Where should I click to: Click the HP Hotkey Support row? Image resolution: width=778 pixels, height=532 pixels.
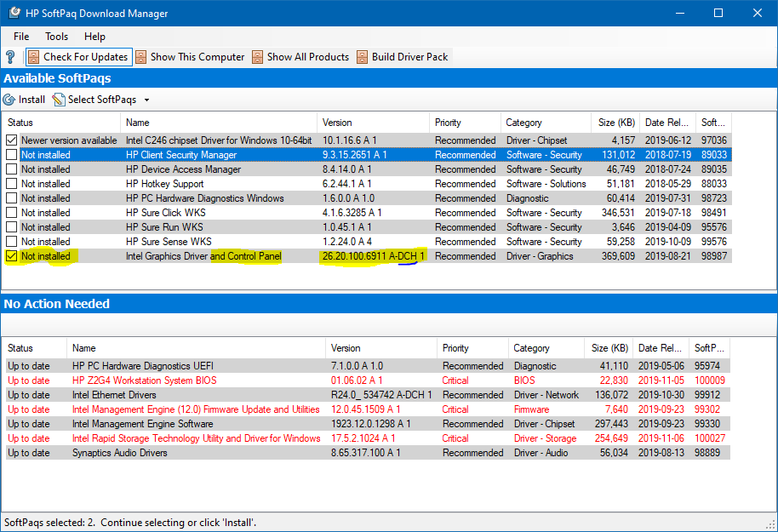coord(165,183)
